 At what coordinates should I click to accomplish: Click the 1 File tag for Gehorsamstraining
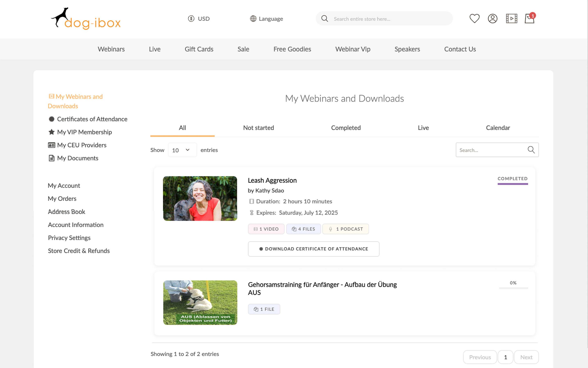click(x=264, y=309)
